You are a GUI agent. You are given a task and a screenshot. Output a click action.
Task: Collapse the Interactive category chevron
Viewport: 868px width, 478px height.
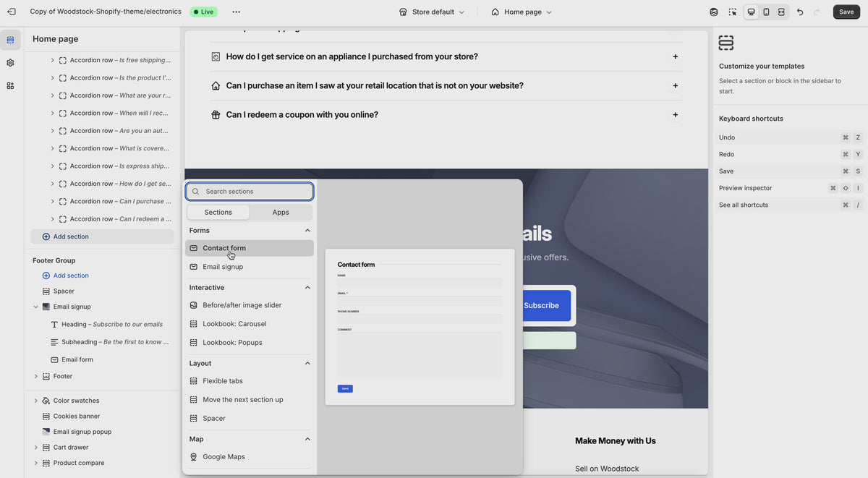coord(307,288)
